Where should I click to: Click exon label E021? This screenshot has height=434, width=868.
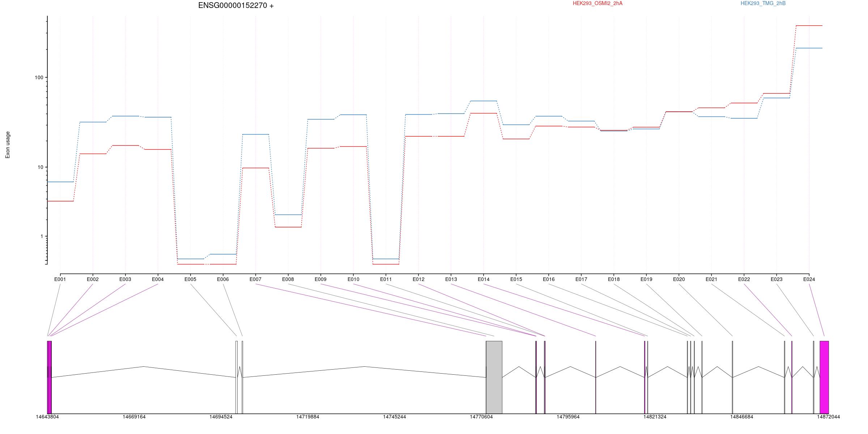[711, 279]
